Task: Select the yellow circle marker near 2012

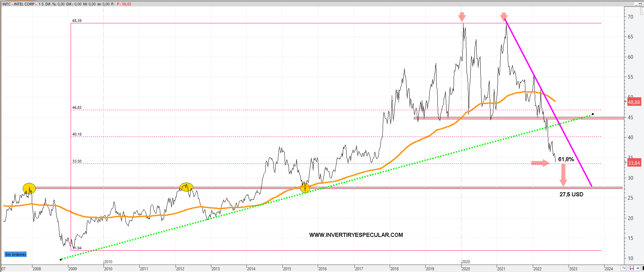Action: tap(186, 187)
